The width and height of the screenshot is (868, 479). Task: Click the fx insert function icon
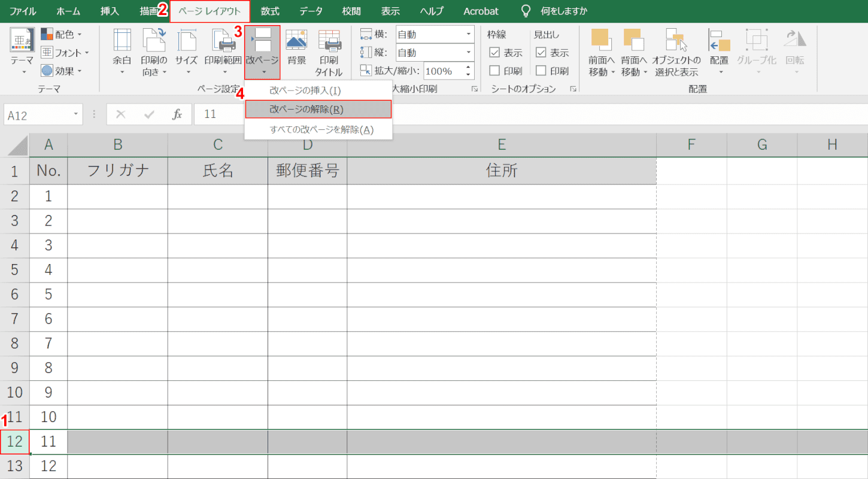click(177, 114)
